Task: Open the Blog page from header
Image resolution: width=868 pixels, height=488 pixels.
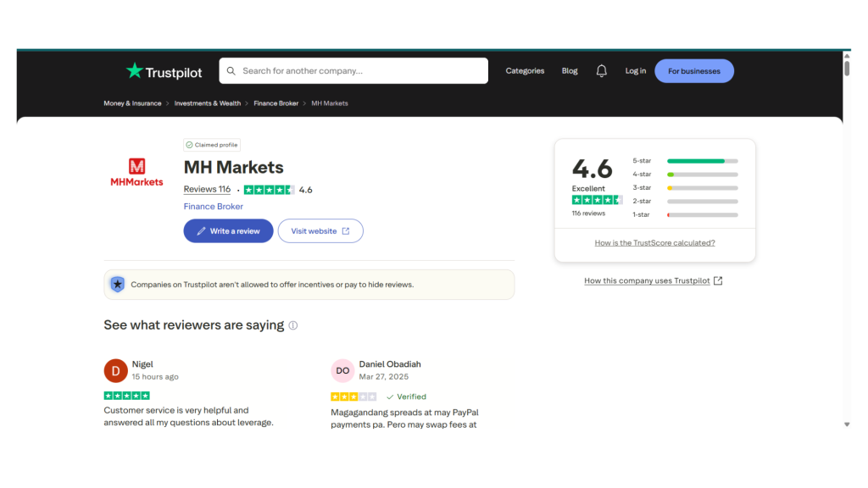Action: pos(570,71)
